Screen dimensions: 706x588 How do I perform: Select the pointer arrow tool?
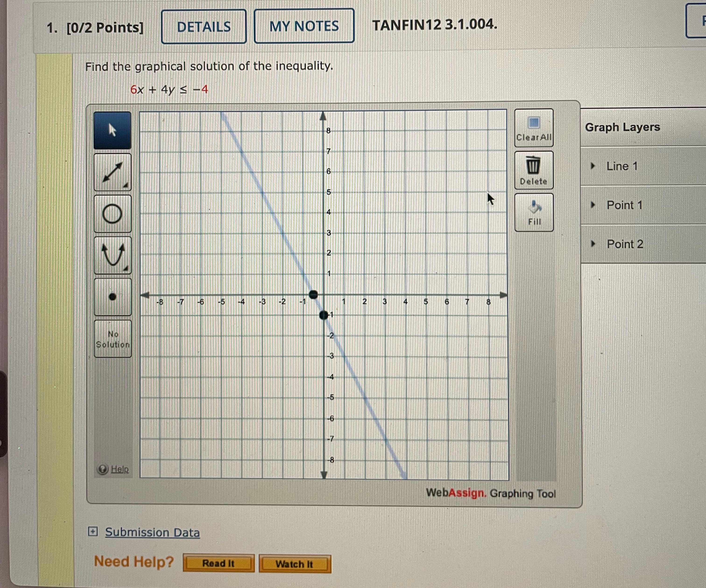(112, 130)
